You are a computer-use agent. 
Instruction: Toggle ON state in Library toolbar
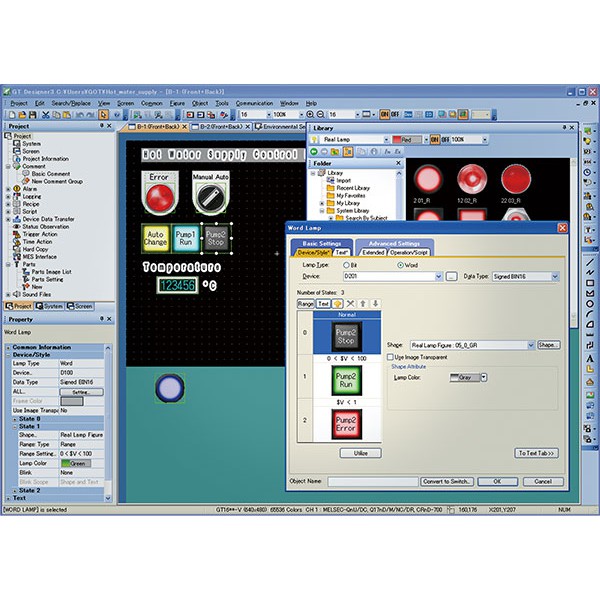coord(435,140)
